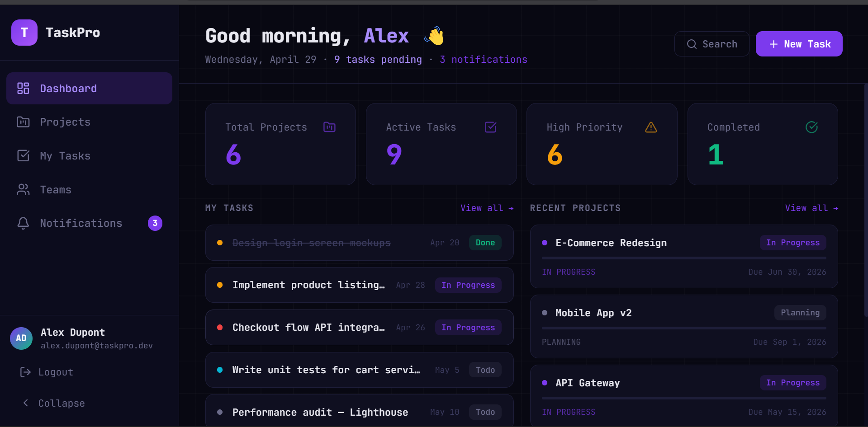868x427 pixels.
Task: Click the Total Projects stat card
Action: point(280,144)
